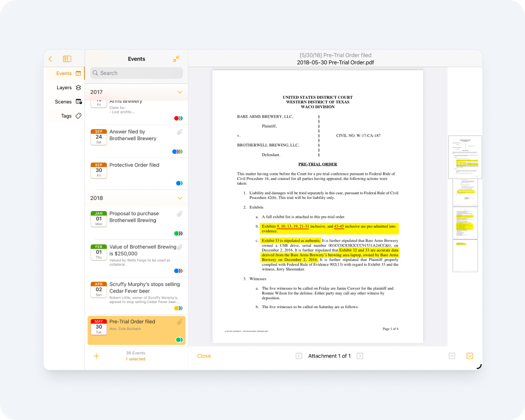Focus the Events search field
Screen dimensions: 525x420
coord(136,73)
